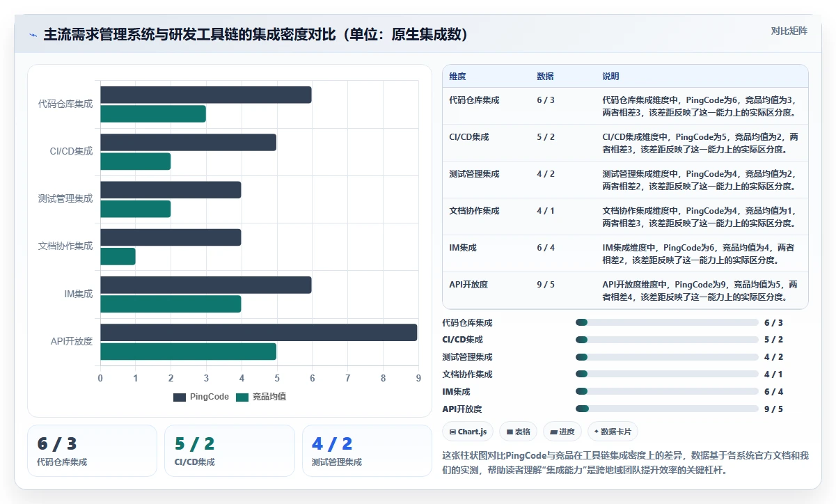Toggle the PingCode legend swatch

(x=180, y=397)
